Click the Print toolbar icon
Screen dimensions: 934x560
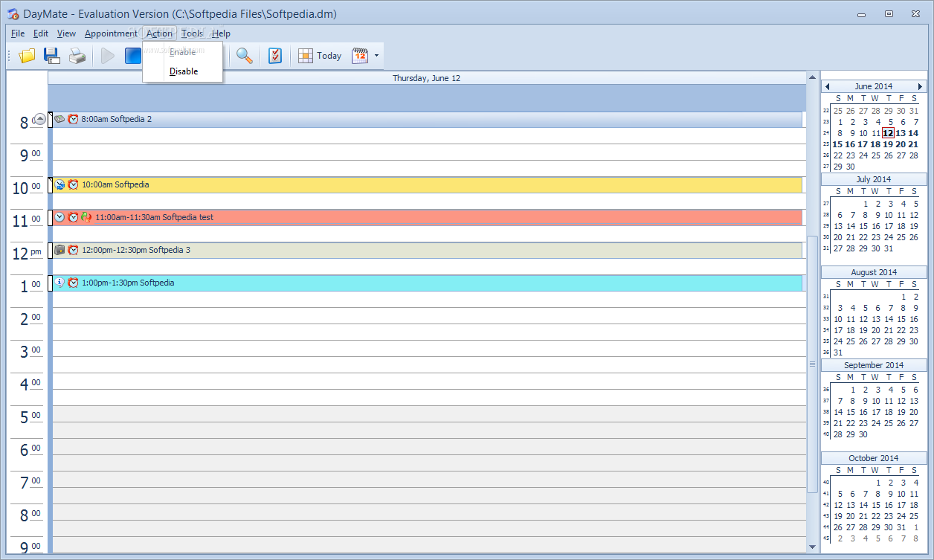click(x=77, y=56)
